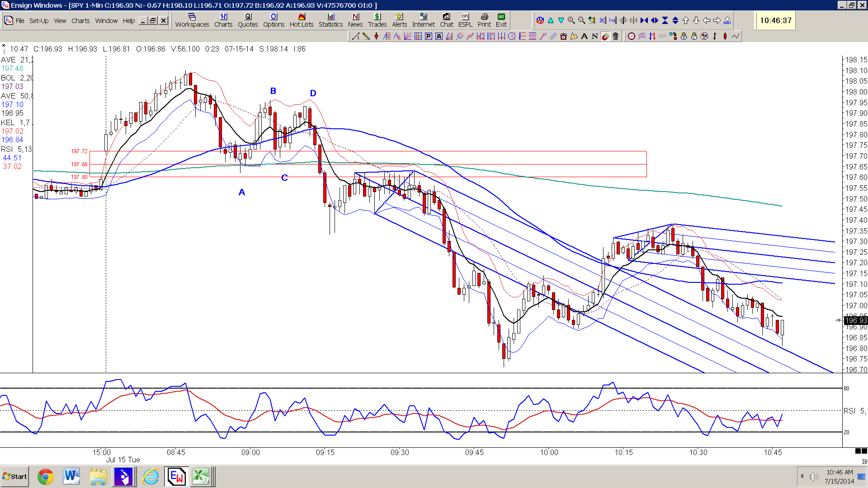
Task: Click the chart RESET icon
Action: [x=727, y=20]
